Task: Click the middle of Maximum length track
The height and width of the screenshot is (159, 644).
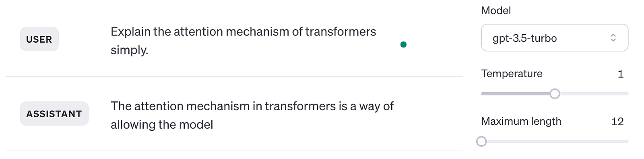Action: (555, 141)
